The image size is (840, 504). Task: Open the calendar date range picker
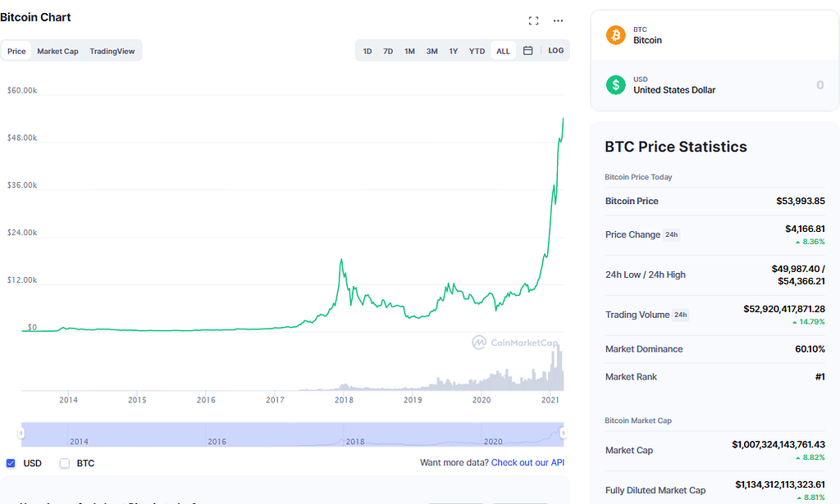tap(528, 51)
